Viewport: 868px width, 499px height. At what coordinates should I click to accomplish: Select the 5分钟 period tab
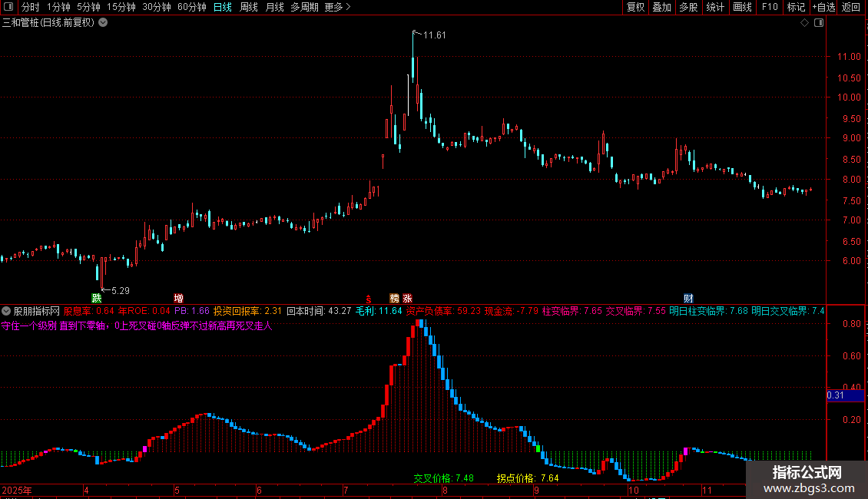pyautogui.click(x=88, y=7)
